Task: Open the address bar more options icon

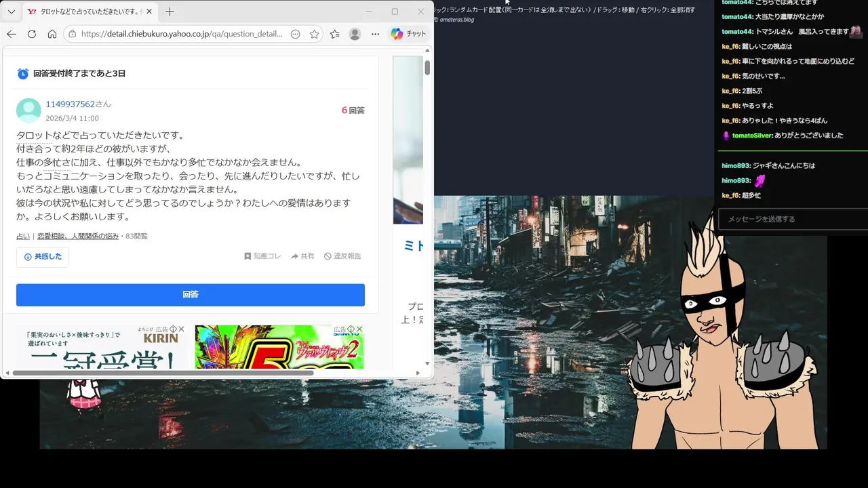Action: [x=295, y=34]
